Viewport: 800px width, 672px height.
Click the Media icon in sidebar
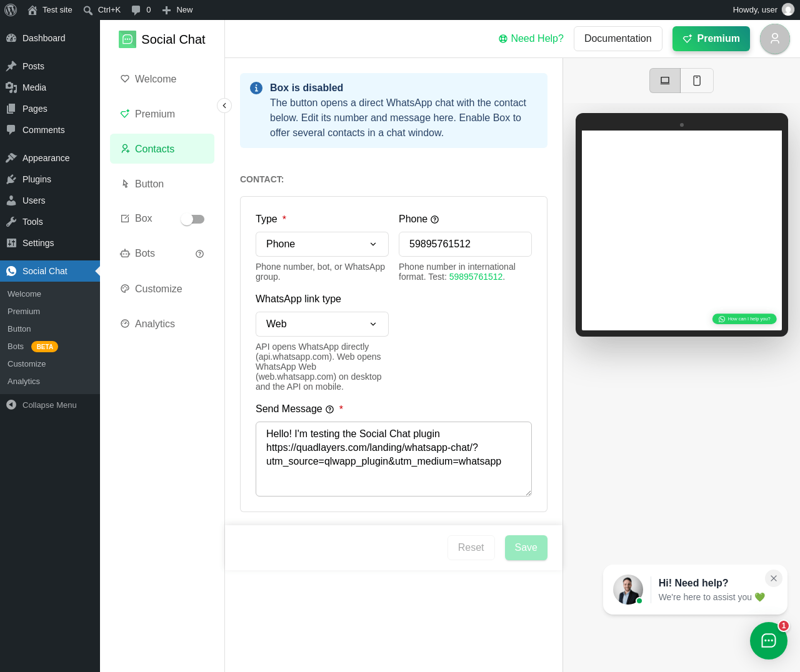11,87
